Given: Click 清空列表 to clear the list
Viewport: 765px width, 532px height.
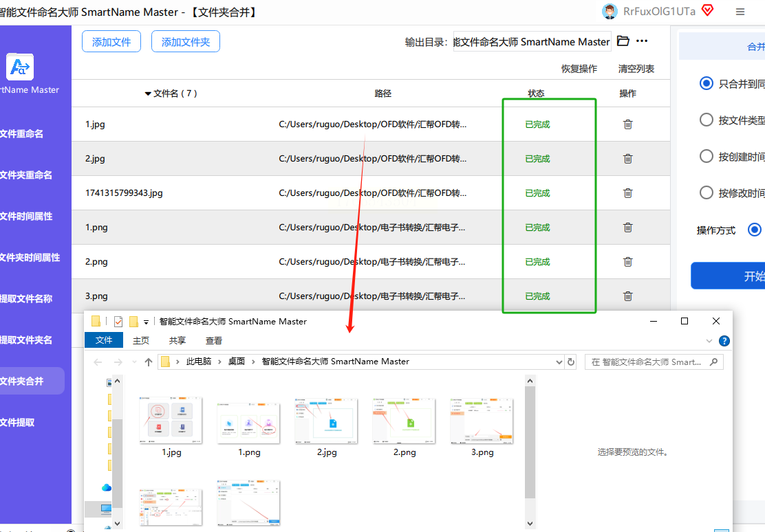Looking at the screenshot, I should pos(636,69).
